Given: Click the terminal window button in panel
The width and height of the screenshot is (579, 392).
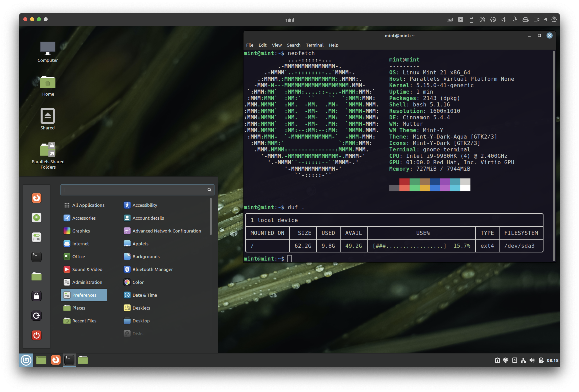Looking at the screenshot, I should tap(69, 360).
